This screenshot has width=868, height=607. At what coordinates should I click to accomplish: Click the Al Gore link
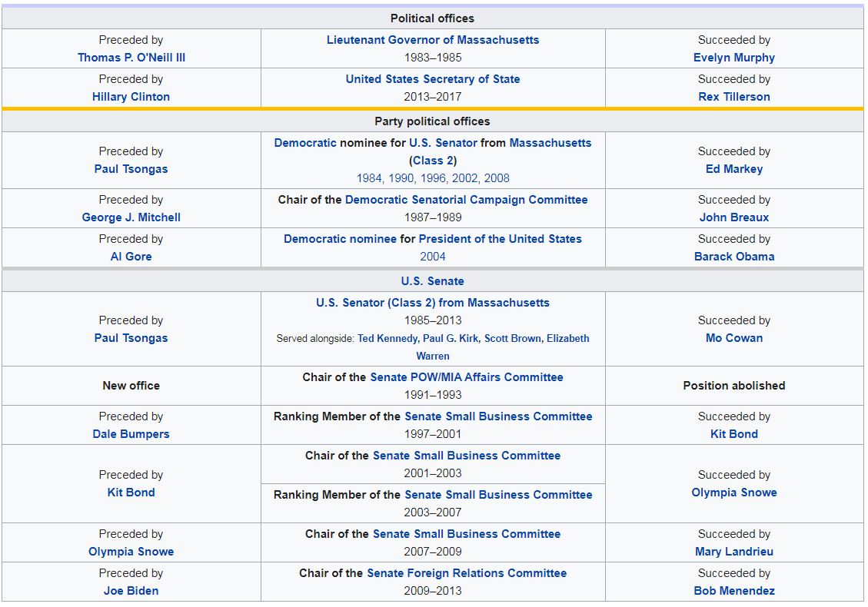pos(131,257)
